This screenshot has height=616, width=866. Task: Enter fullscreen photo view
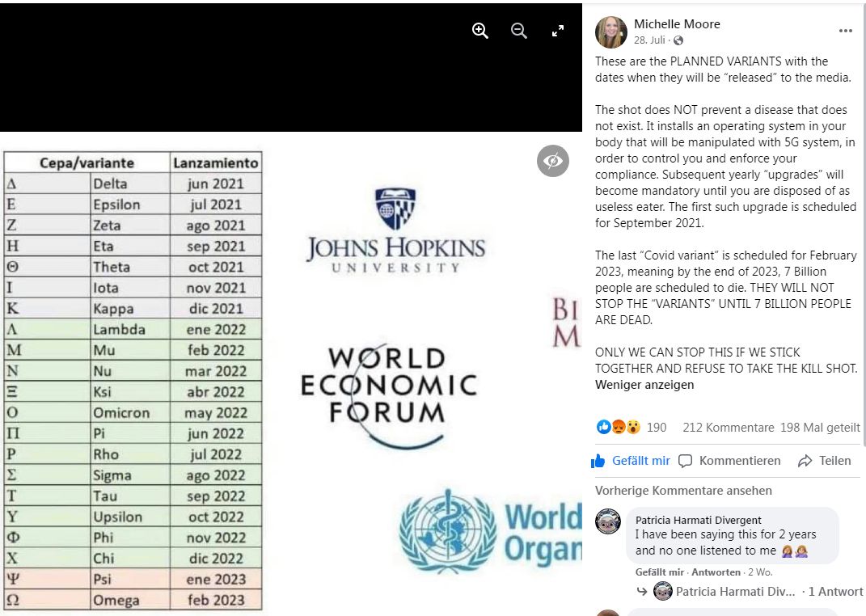click(558, 31)
